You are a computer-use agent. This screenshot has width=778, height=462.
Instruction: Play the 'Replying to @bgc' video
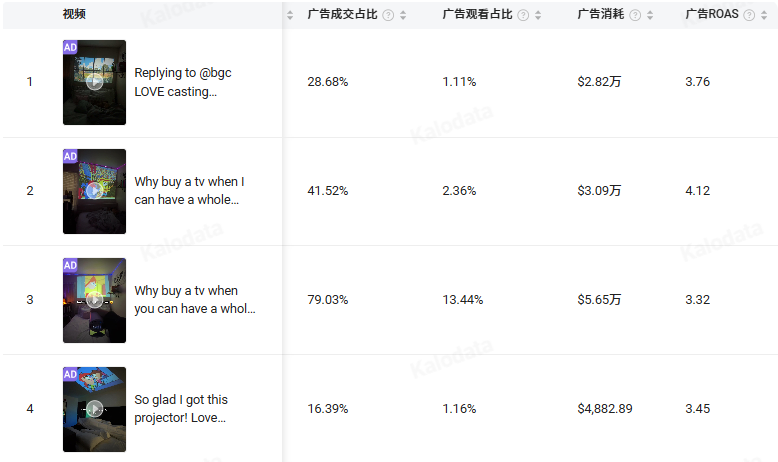94,82
